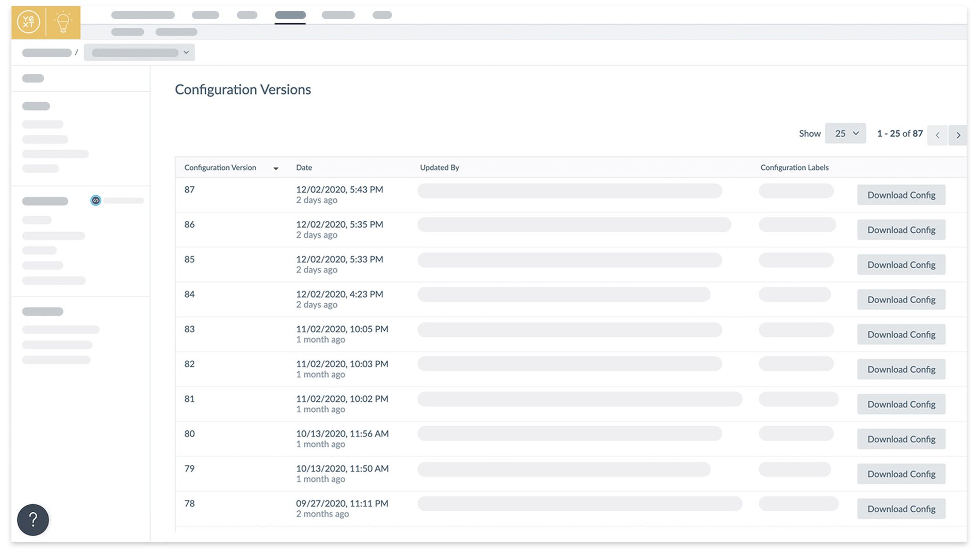Download Config for version 84

click(x=901, y=299)
